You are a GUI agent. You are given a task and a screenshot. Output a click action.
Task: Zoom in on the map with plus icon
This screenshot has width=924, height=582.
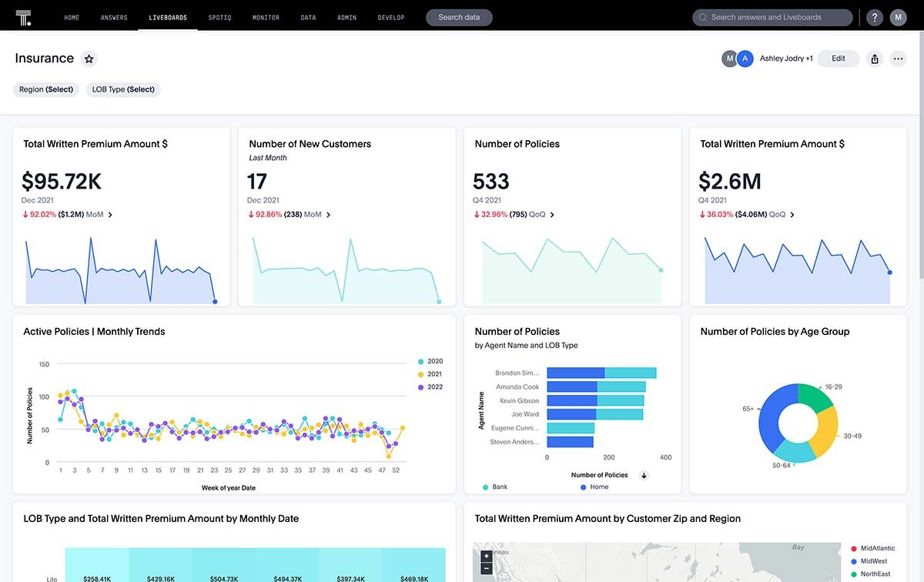[x=486, y=556]
